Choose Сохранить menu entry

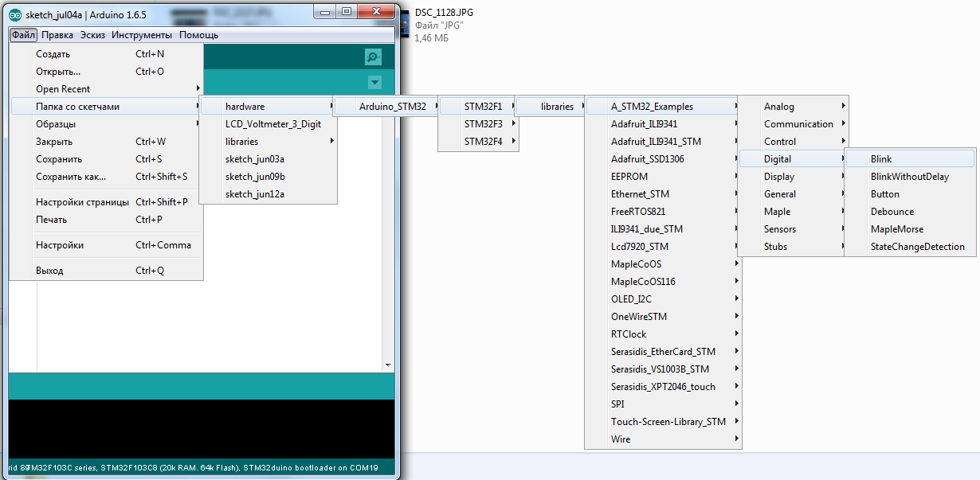(x=107, y=159)
